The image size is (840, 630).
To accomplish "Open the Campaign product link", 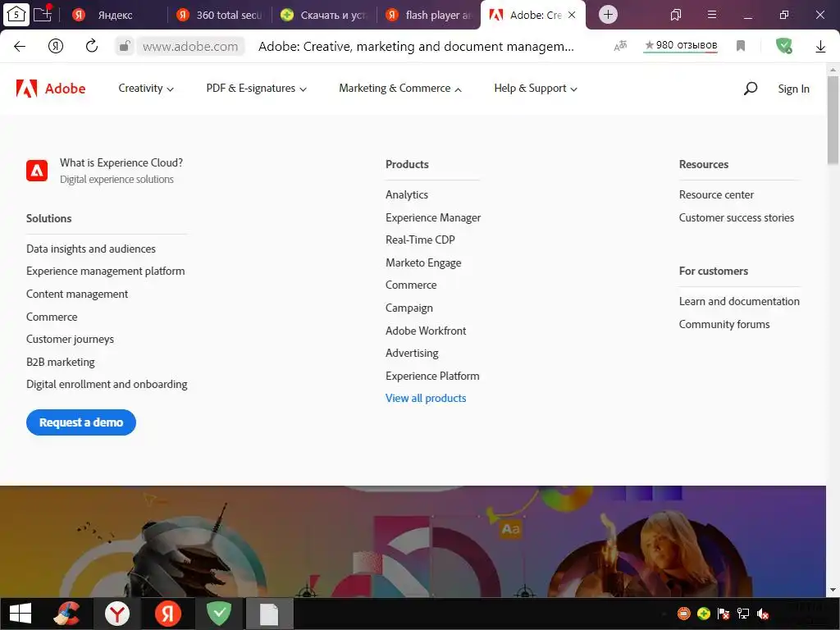I will click(409, 308).
